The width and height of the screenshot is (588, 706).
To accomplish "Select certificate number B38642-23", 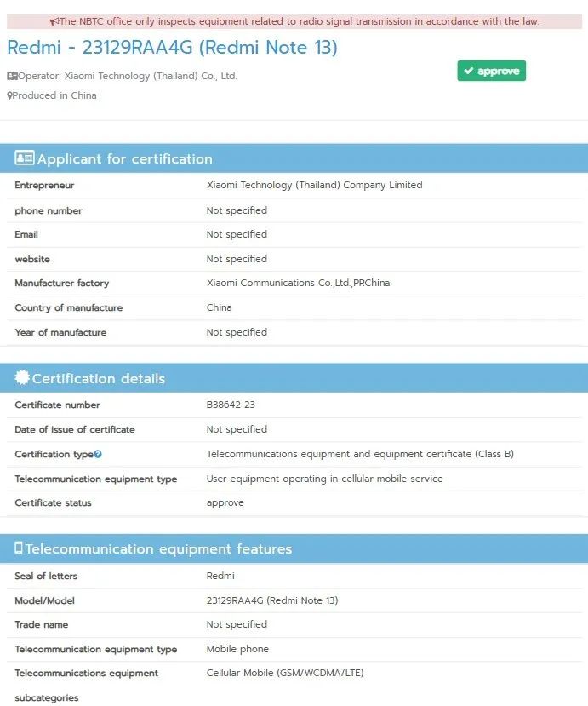I will (231, 405).
